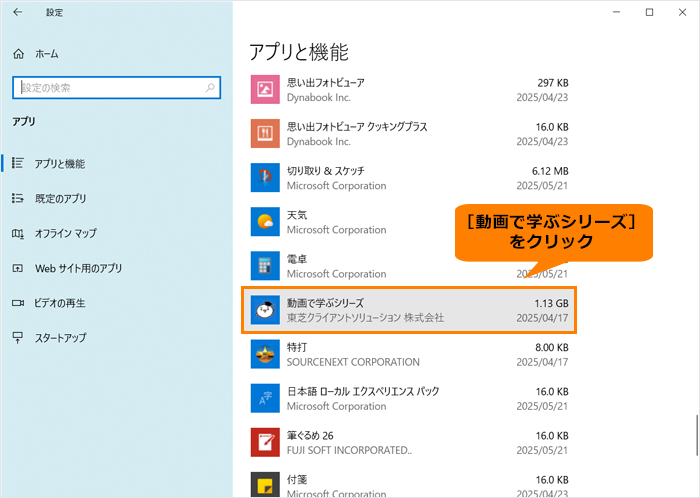This screenshot has width=700, height=498.
Task: Click the search magnifier icon
Action: pyautogui.click(x=210, y=87)
